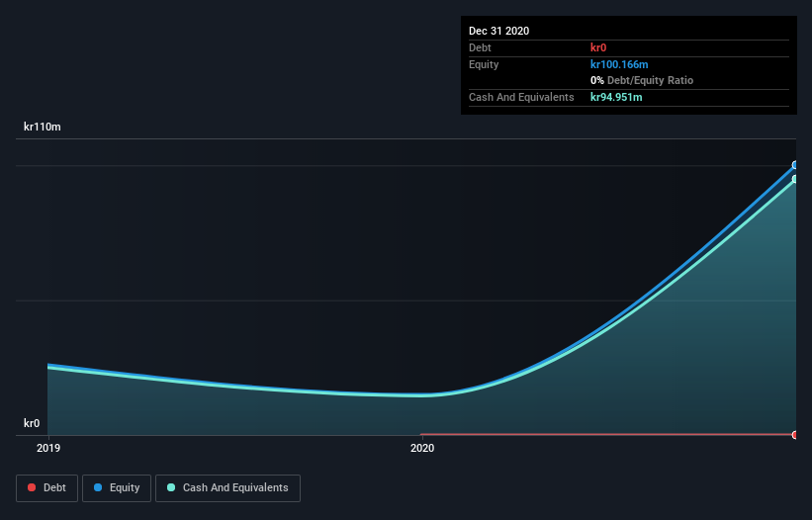Select the Cash And Equivalents end data point

pos(795,179)
